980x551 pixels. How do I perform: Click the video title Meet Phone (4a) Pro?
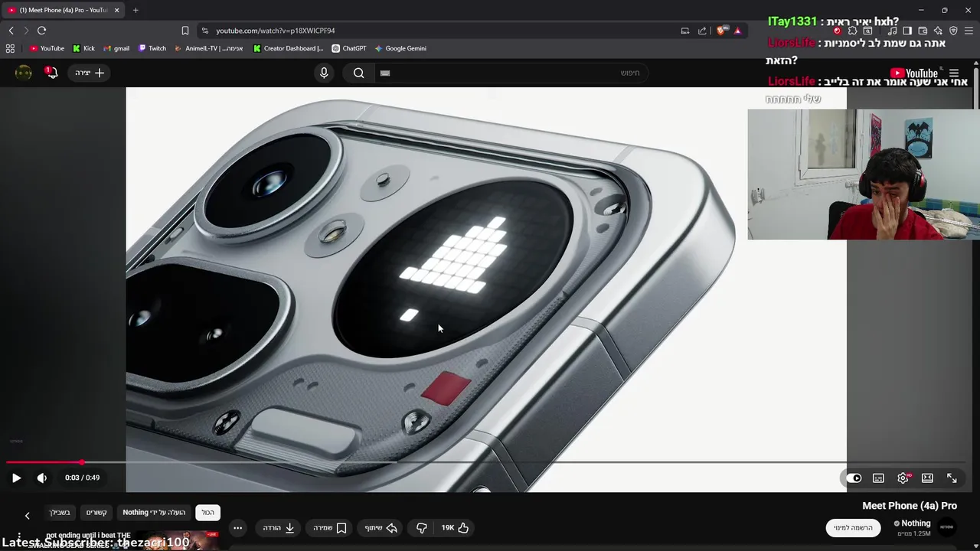point(910,506)
